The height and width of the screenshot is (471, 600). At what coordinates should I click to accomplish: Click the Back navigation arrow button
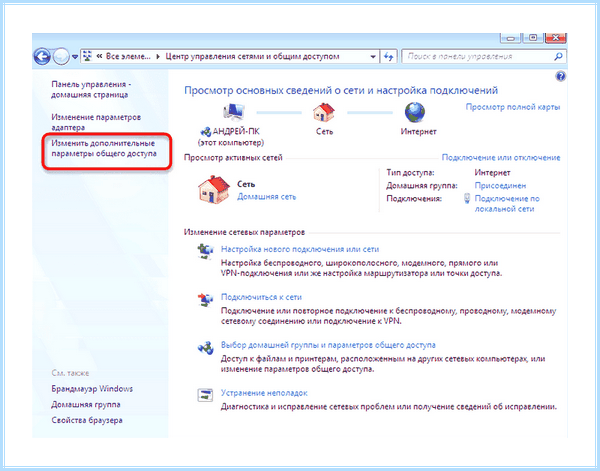[42, 57]
